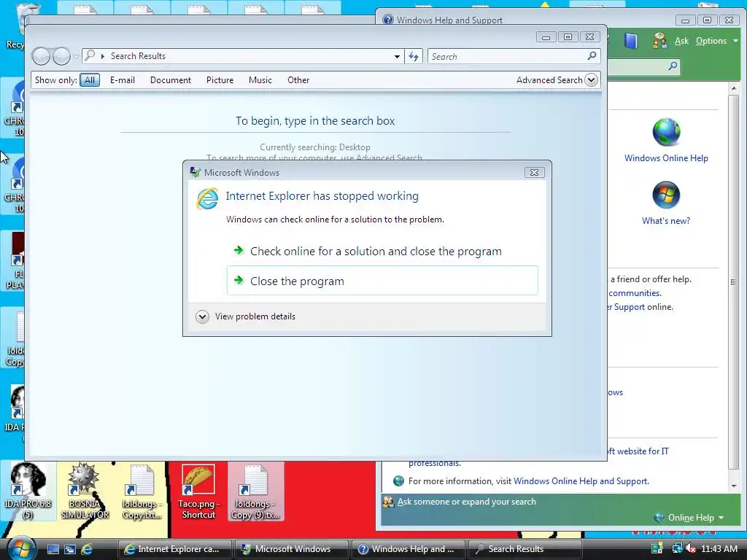Image resolution: width=747 pixels, height=560 pixels.
Task: Click the globe icon beside For more information
Action: click(x=399, y=481)
